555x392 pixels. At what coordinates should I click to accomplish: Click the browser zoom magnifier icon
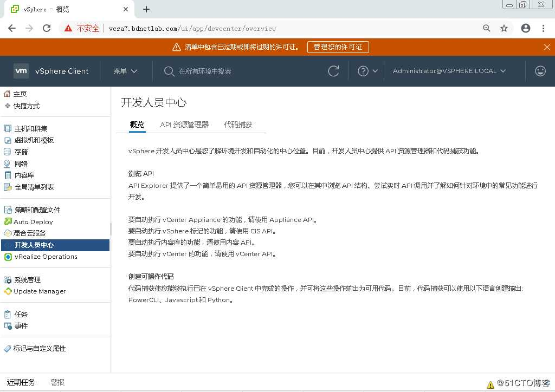(487, 28)
